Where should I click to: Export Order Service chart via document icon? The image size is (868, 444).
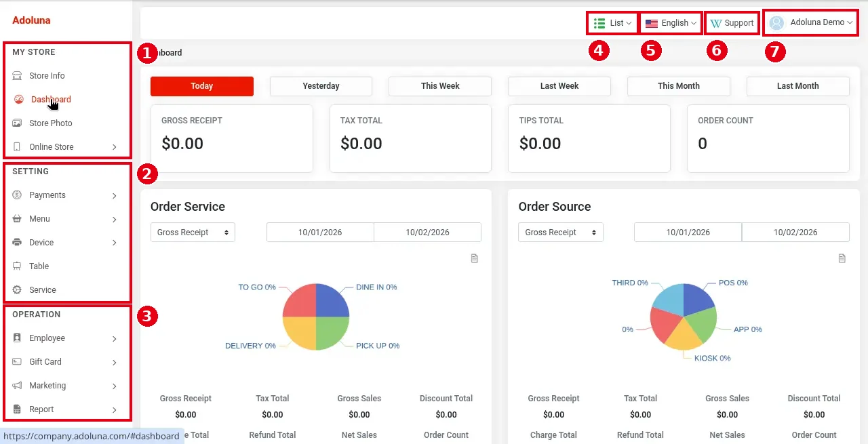click(x=475, y=258)
